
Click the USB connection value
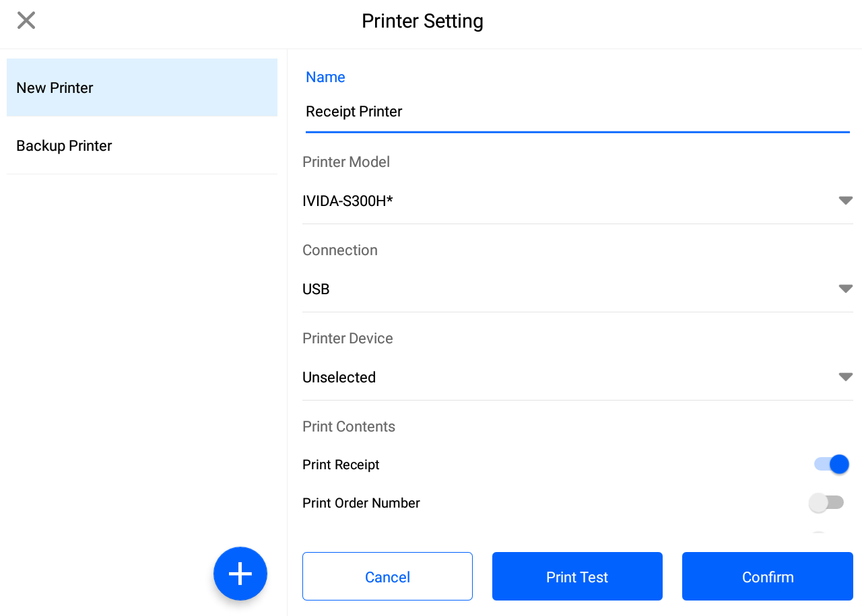click(316, 289)
